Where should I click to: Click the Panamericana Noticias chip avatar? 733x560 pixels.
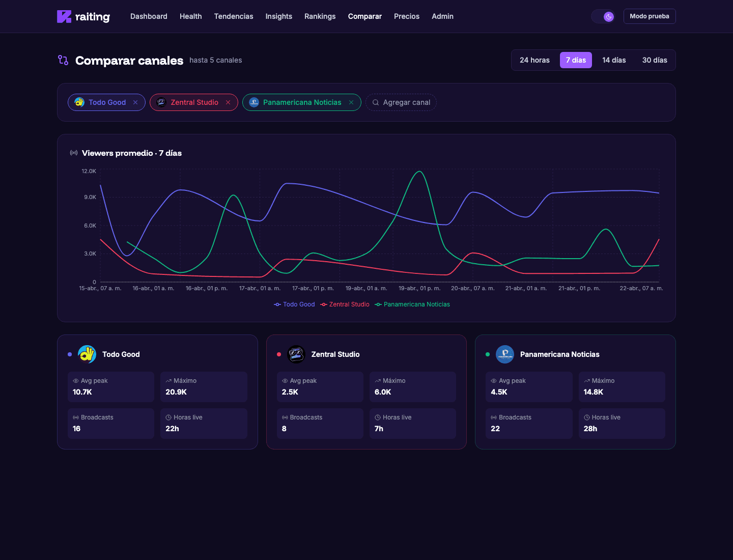click(x=254, y=102)
